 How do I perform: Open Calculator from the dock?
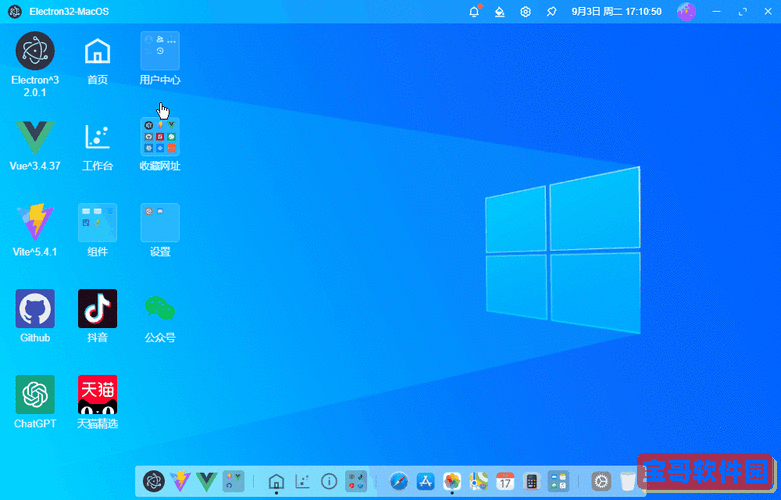click(x=531, y=482)
